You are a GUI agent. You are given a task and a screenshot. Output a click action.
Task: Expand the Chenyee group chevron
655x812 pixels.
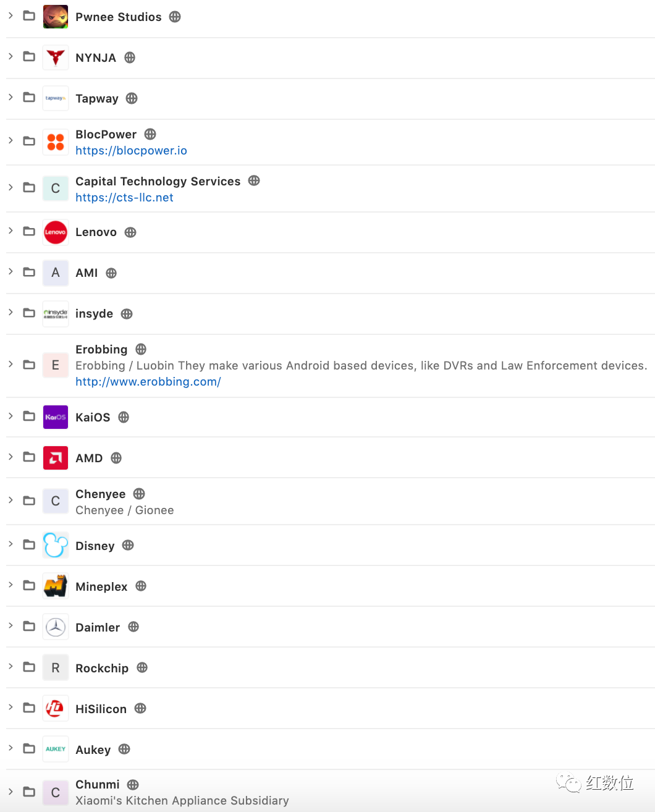[11, 501]
